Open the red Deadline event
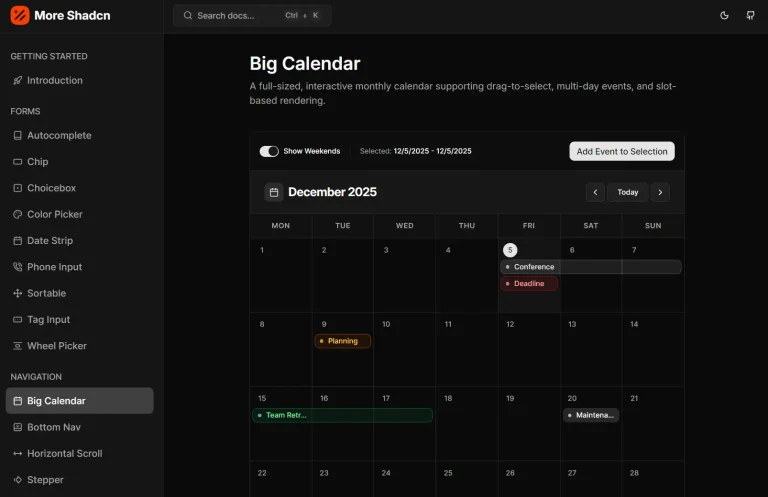This screenshot has width=768, height=497. (529, 284)
